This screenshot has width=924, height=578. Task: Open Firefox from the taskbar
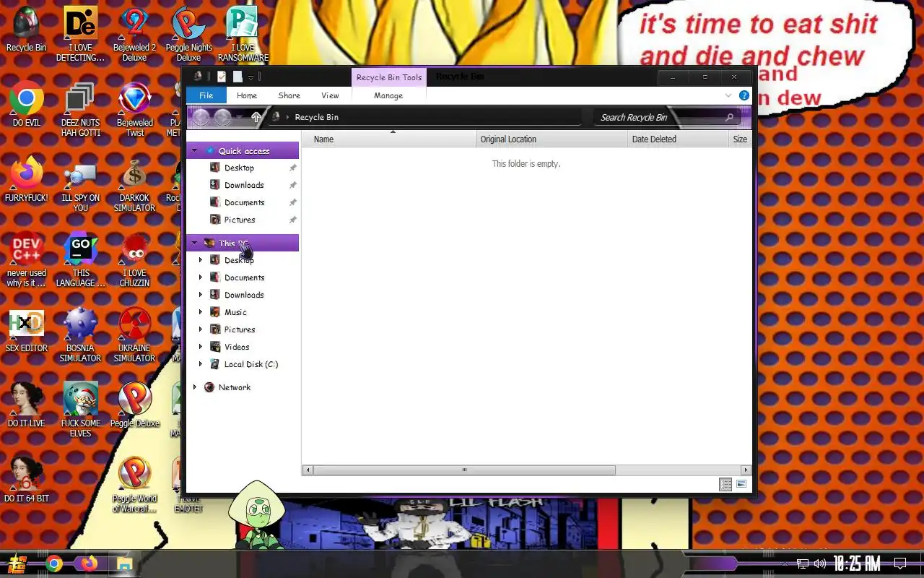(x=89, y=564)
